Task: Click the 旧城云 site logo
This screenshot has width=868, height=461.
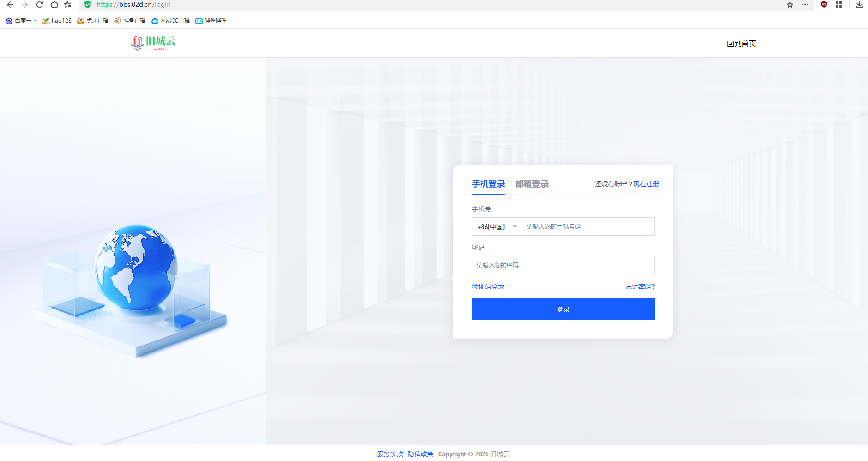Action: click(x=153, y=42)
